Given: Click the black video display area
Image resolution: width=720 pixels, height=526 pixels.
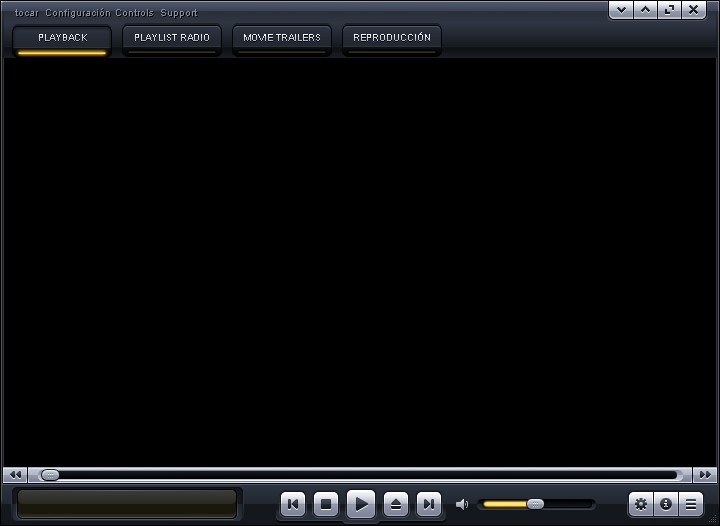Looking at the screenshot, I should pyautogui.click(x=360, y=262).
